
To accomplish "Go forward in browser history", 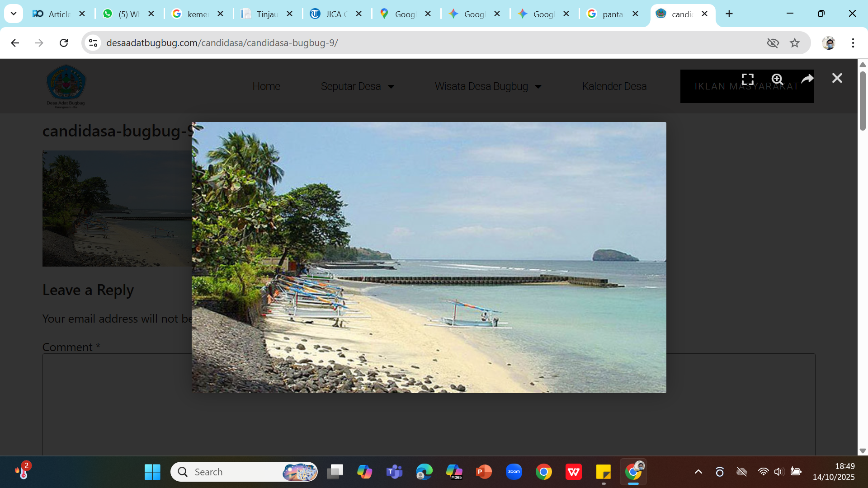I will click(x=39, y=43).
